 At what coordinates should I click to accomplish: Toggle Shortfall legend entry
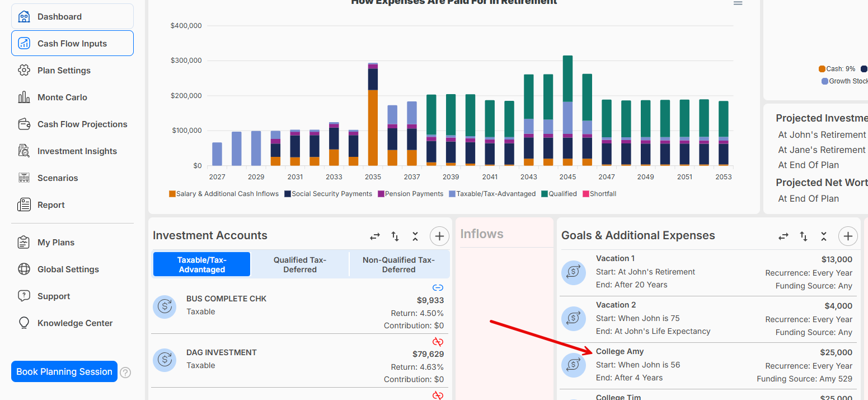click(599, 194)
